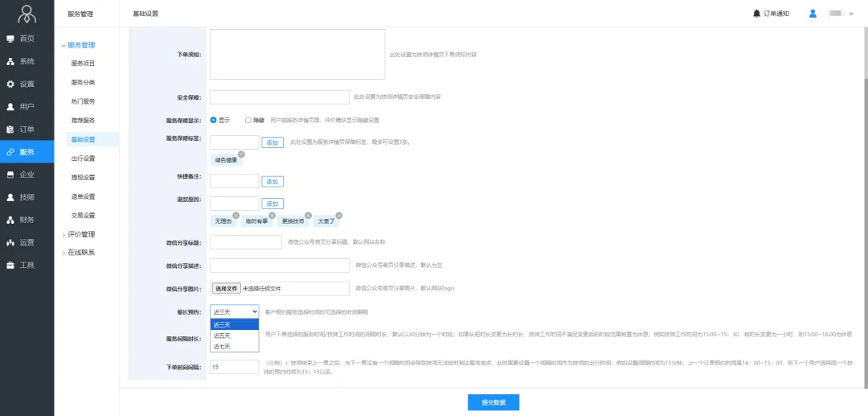Remove the 太贵了 refund reason tag
This screenshot has width=868, height=416.
(x=338, y=215)
